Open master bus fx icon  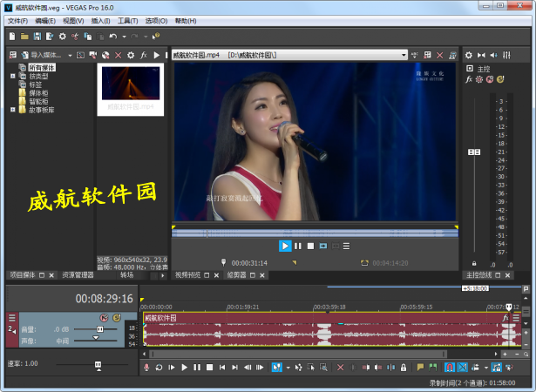[x=469, y=79]
